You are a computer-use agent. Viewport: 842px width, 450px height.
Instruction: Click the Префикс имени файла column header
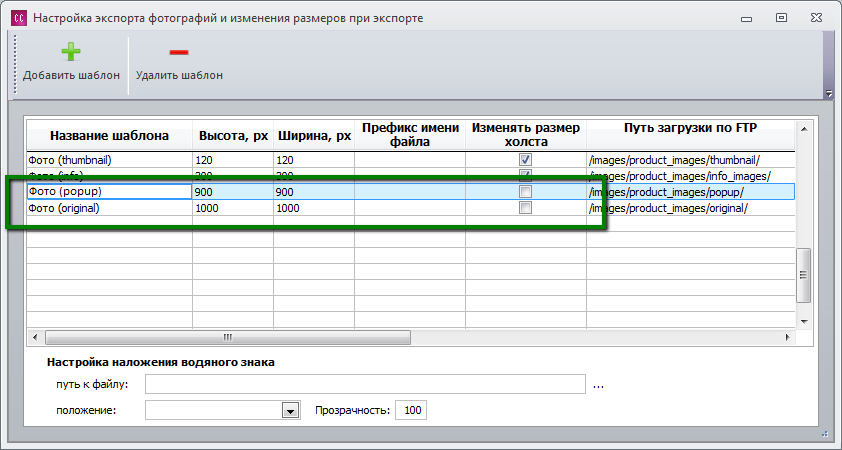click(x=410, y=135)
